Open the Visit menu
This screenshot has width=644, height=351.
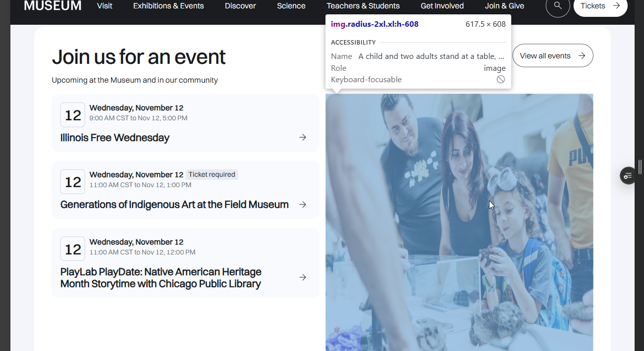point(105,6)
